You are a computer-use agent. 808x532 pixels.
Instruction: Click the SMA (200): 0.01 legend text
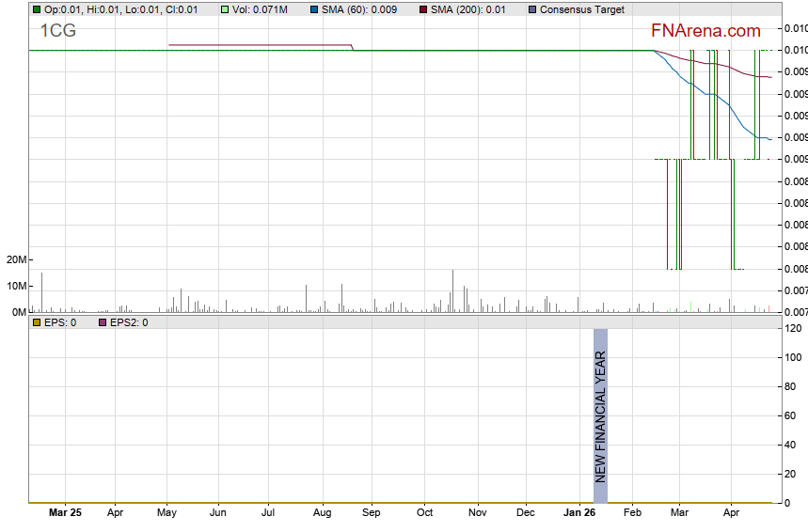click(467, 9)
